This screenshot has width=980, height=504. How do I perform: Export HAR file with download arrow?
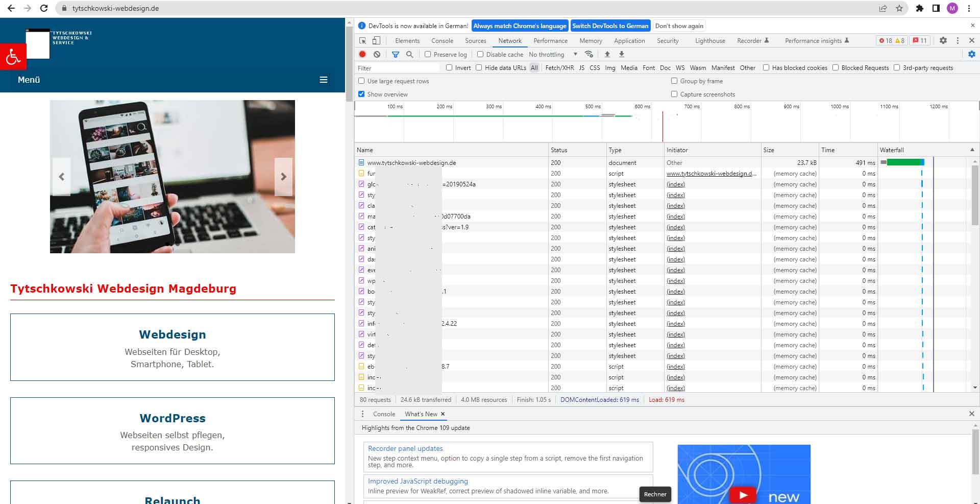622,54
